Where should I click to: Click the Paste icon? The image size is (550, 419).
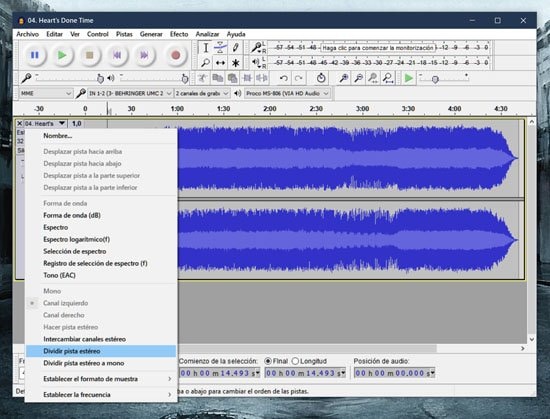coord(232,78)
